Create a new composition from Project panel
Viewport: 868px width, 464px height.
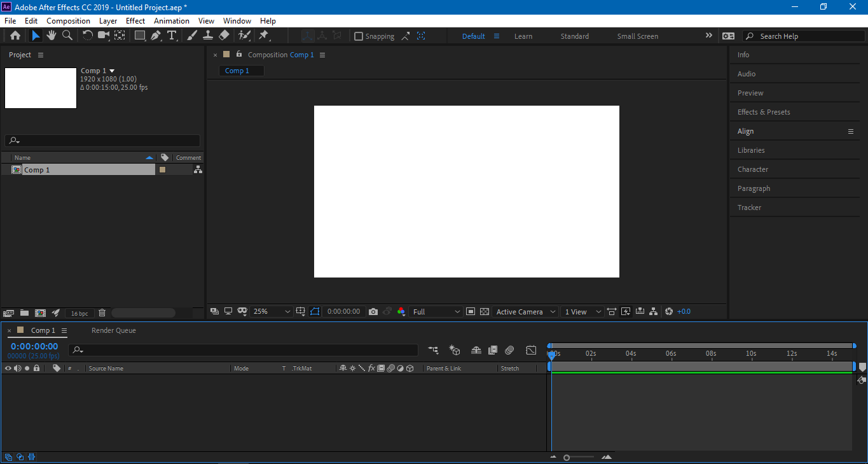40,313
